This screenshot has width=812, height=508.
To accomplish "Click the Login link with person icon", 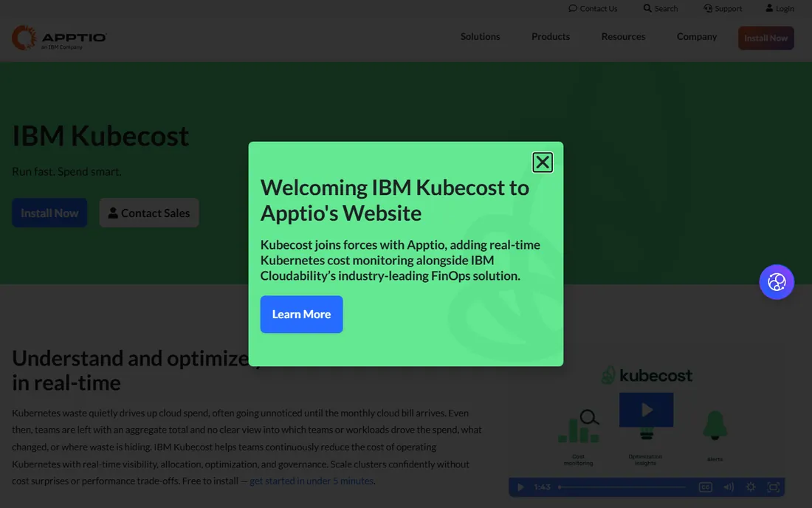I will [780, 8].
